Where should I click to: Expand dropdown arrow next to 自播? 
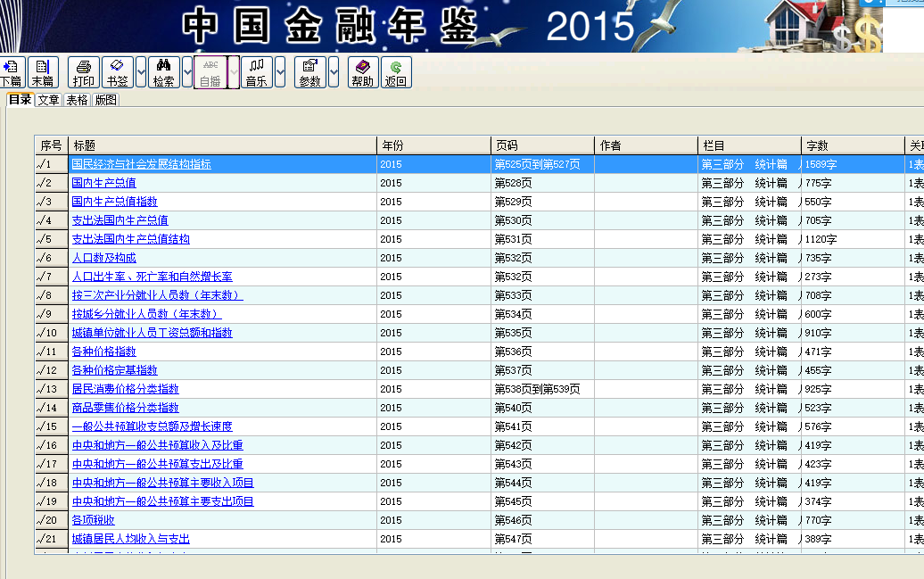point(234,72)
